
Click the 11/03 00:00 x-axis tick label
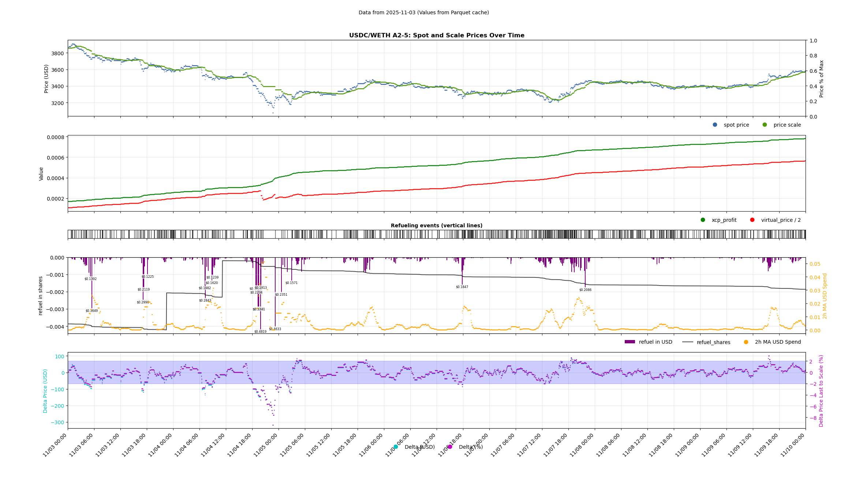click(x=55, y=445)
